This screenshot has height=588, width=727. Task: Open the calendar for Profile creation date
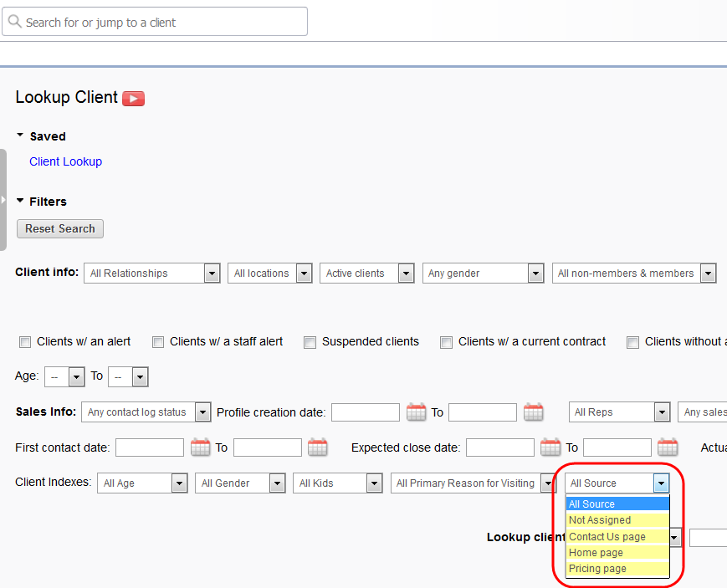pos(416,412)
